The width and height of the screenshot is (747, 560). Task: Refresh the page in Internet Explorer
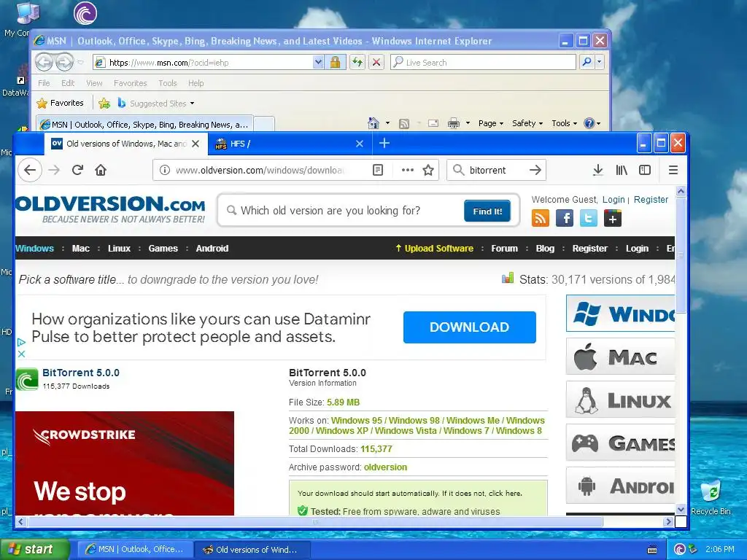pos(357,62)
